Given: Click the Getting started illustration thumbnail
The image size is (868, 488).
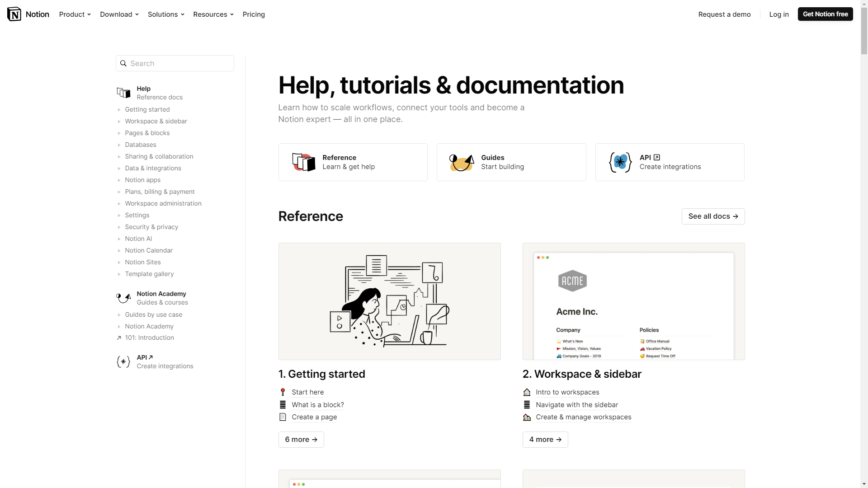Looking at the screenshot, I should pyautogui.click(x=389, y=301).
